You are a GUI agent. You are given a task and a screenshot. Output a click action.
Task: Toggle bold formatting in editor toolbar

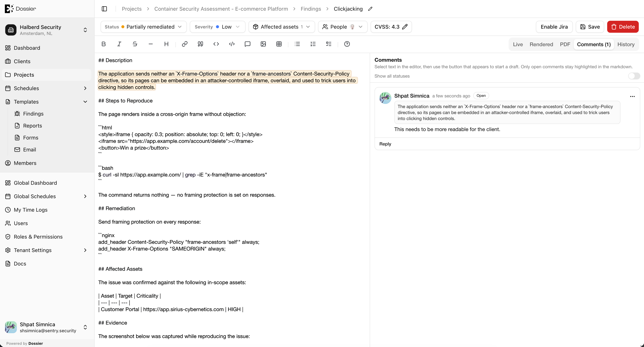point(104,44)
